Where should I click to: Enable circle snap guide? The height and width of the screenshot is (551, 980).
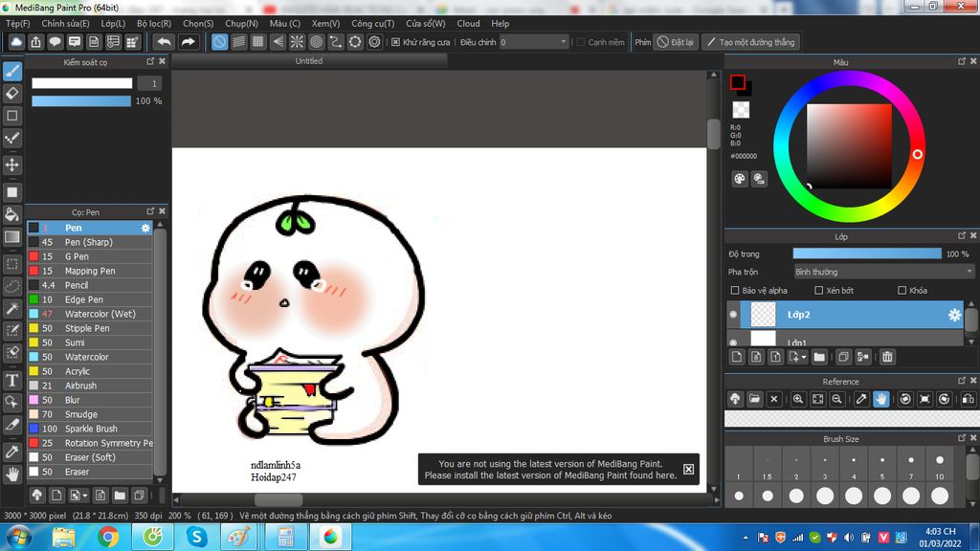coord(316,42)
